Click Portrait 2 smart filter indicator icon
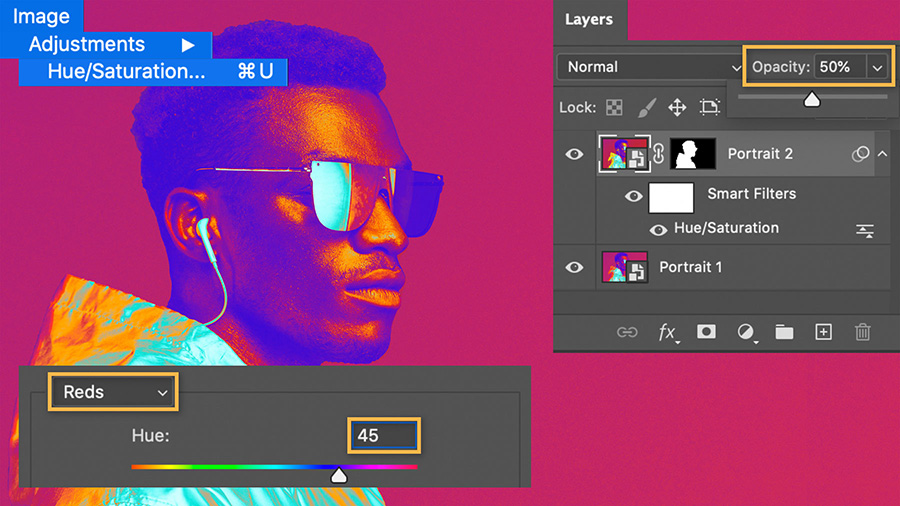 tap(860, 154)
